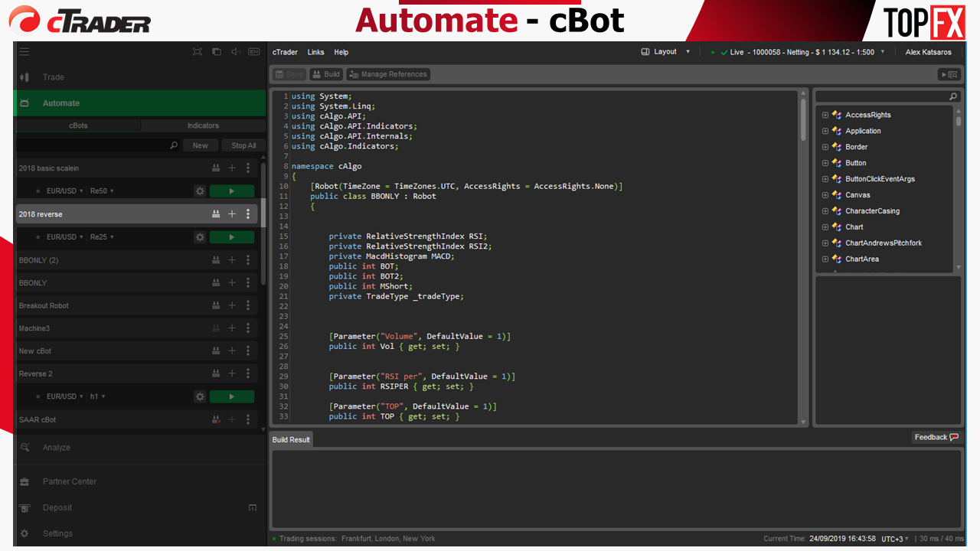Build the SAAR cBot
The height and width of the screenshot is (551, 980).
point(217,419)
